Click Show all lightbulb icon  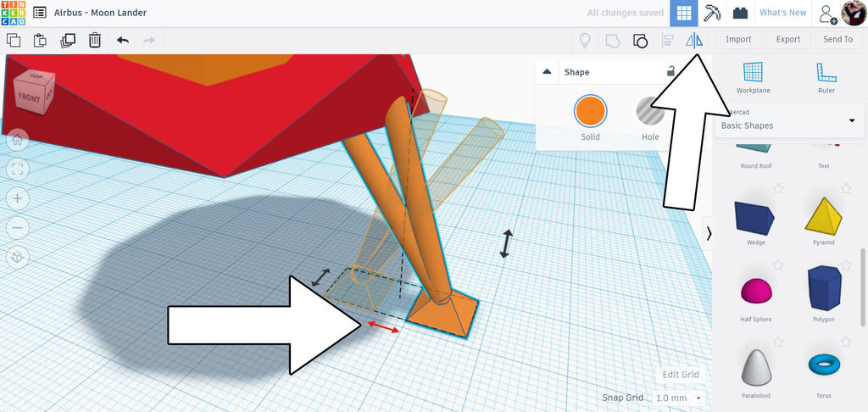pyautogui.click(x=585, y=40)
